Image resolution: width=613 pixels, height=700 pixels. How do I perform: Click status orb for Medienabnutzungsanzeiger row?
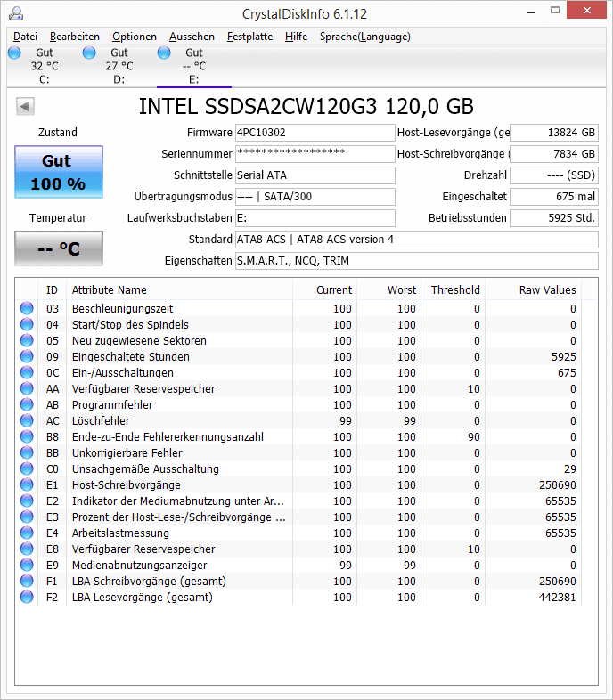pos(28,566)
